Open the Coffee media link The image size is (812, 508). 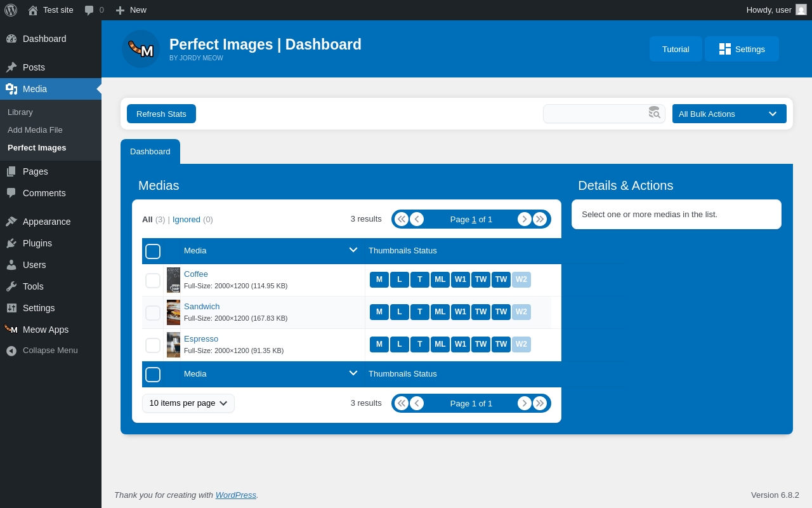coord(196,274)
